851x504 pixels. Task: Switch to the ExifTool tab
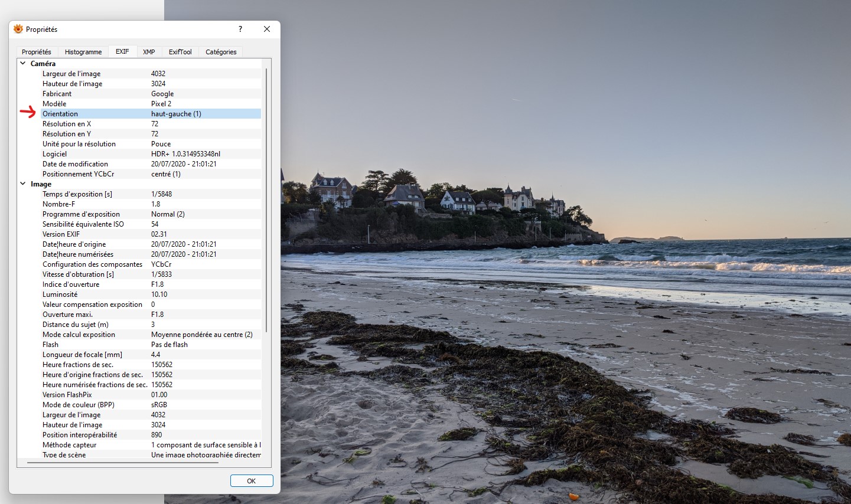180,52
